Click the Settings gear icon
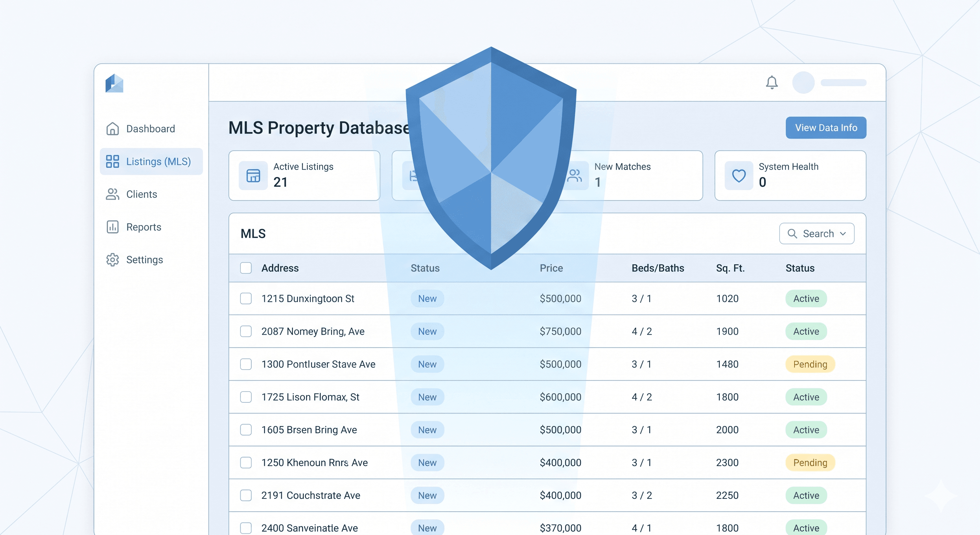 pyautogui.click(x=112, y=260)
